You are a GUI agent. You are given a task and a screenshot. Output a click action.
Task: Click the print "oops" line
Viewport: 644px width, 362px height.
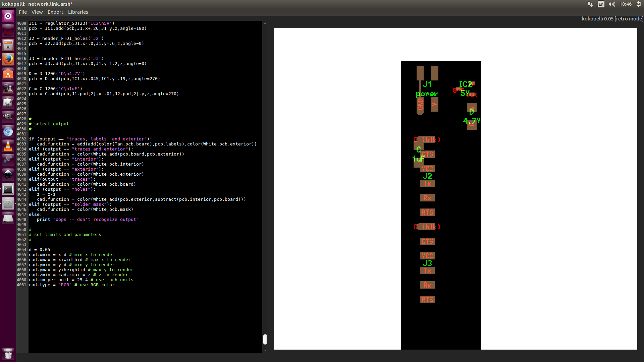tap(88, 220)
